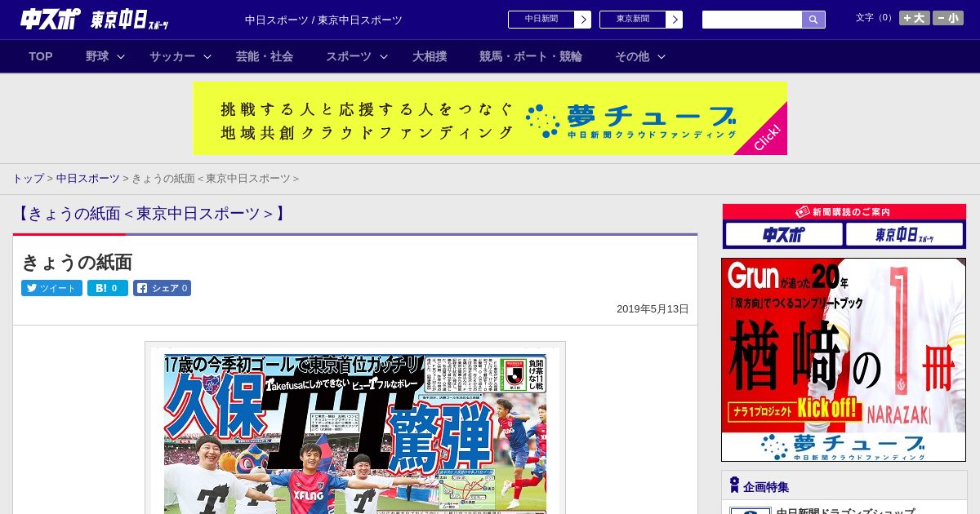Click the 東京中日スポーツ logo in header
This screenshot has height=514, width=980.
click(130, 20)
